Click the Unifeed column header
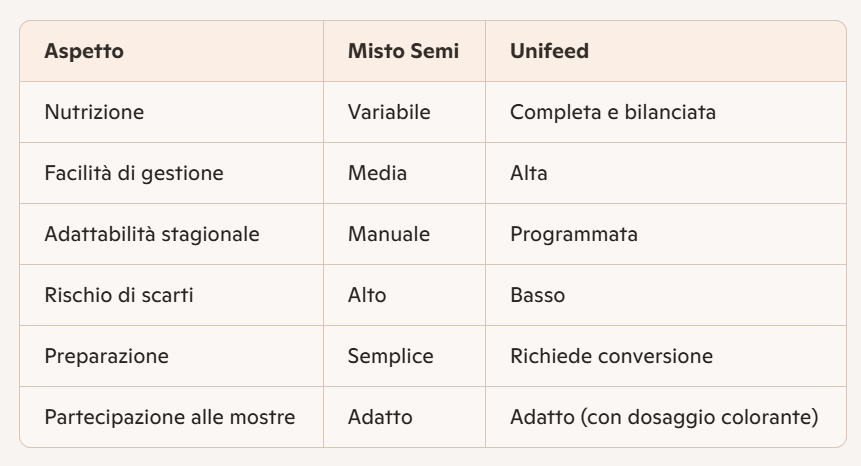The image size is (861, 466). pos(549,51)
